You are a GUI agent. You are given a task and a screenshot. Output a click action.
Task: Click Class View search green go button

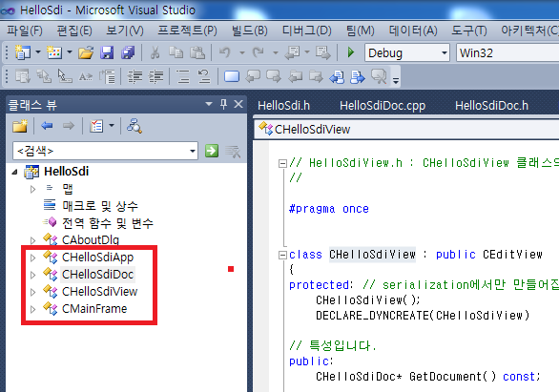(212, 151)
